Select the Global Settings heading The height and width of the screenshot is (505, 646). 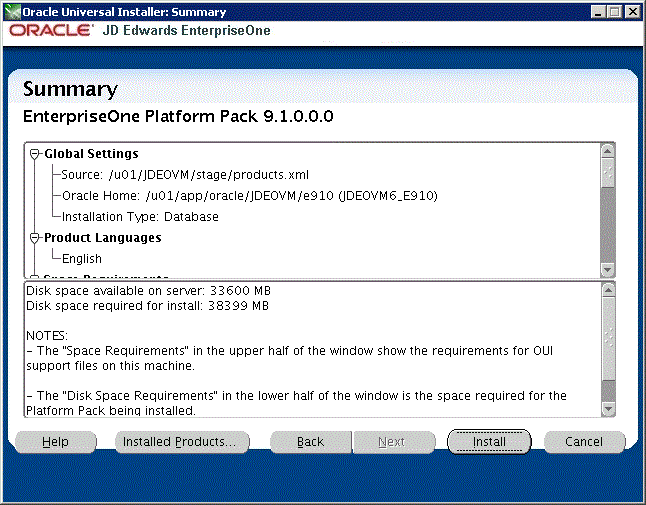[91, 154]
